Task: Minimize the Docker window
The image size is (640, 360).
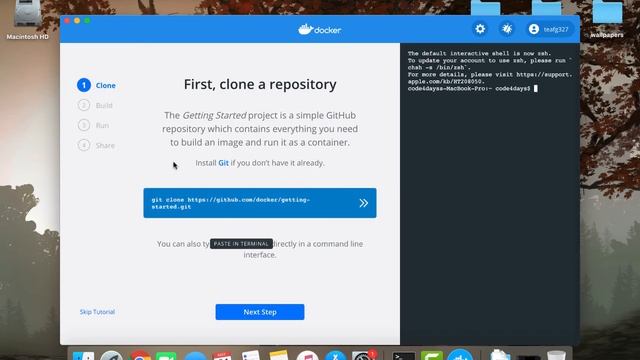Action: (77, 20)
